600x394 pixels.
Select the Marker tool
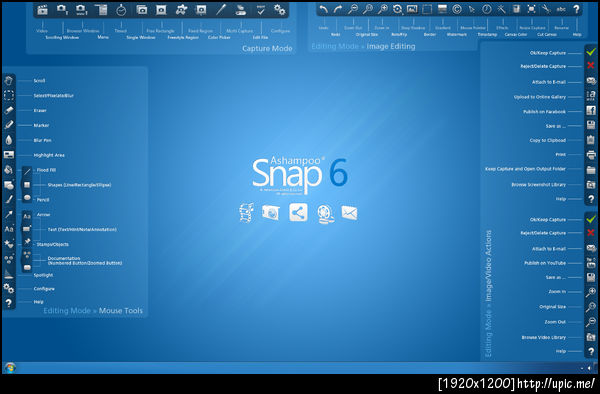click(x=9, y=125)
